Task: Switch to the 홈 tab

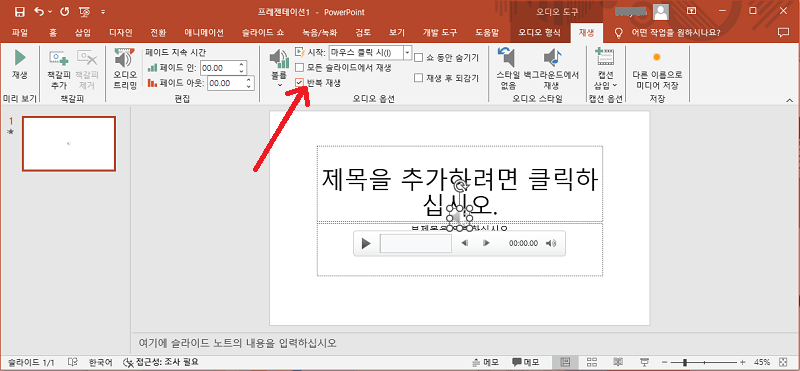Action: (x=53, y=33)
